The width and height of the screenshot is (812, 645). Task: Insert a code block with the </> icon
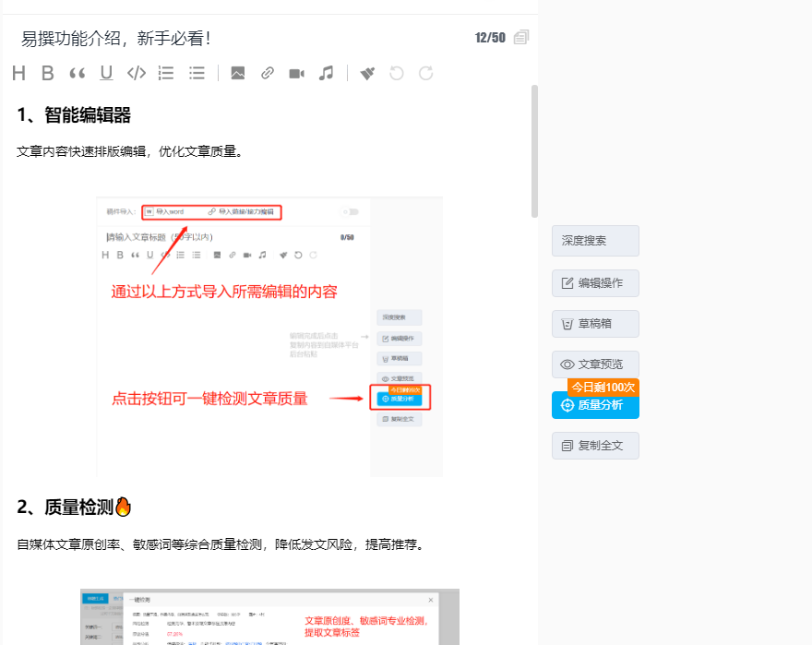point(135,73)
